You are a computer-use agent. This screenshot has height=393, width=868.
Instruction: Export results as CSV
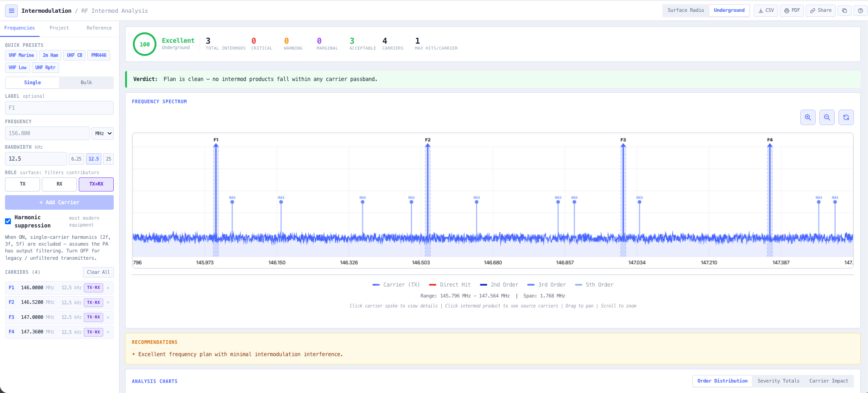pyautogui.click(x=766, y=10)
